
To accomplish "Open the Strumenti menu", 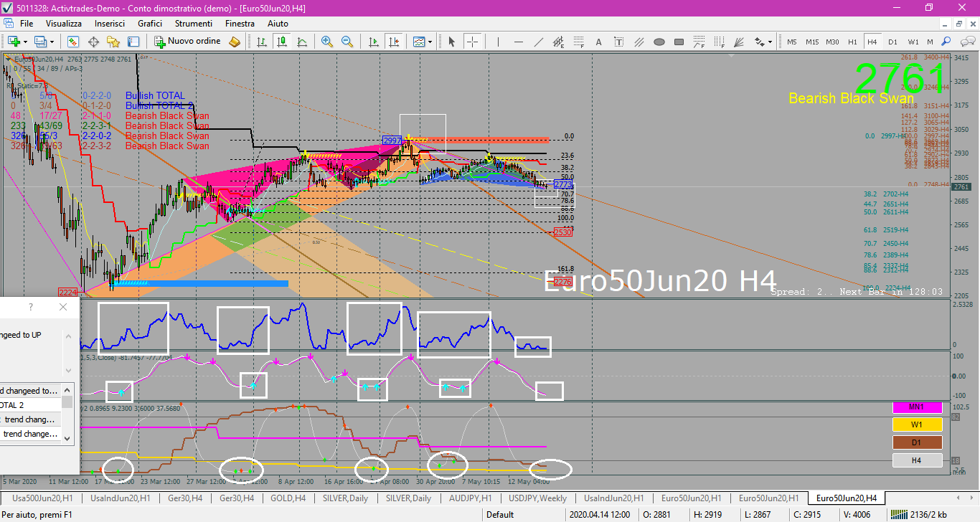I will point(194,24).
